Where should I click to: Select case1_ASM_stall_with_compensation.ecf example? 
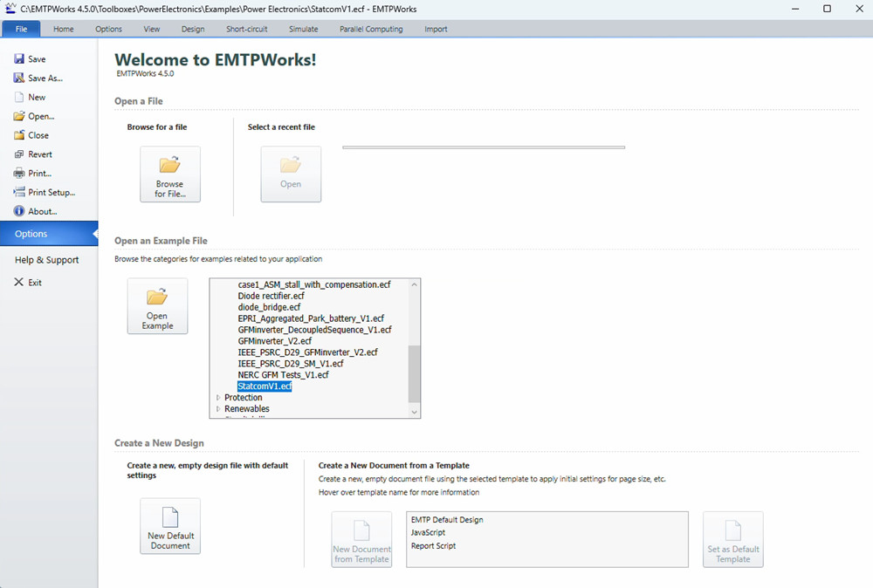314,284
